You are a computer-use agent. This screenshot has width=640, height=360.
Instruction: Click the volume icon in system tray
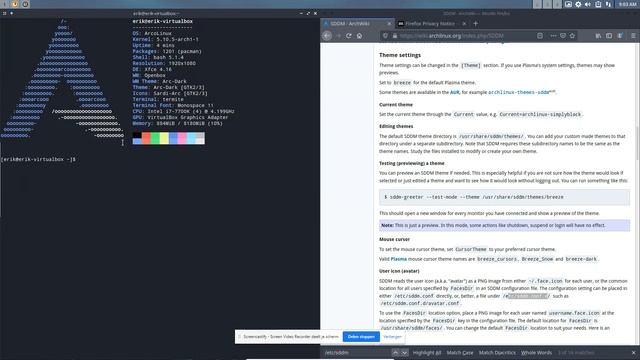(x=588, y=4)
